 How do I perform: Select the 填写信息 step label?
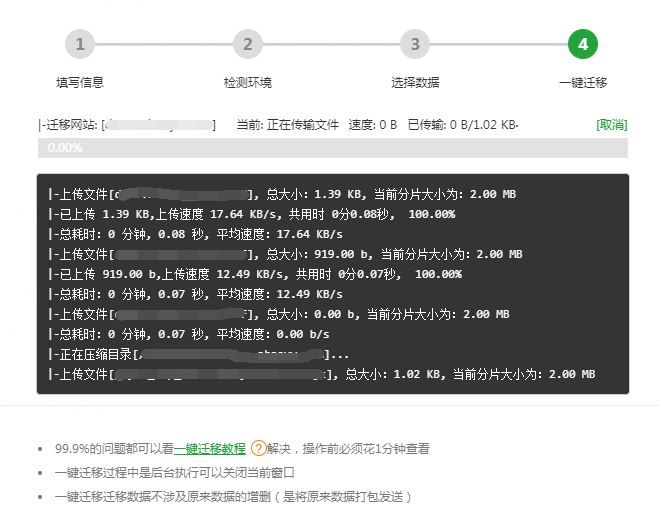(x=80, y=83)
